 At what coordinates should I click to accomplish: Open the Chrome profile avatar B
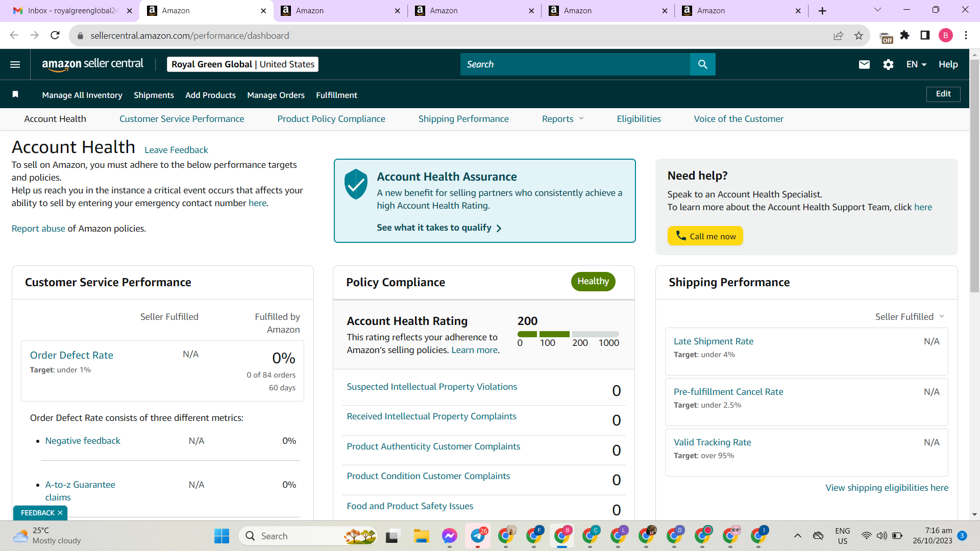point(946,35)
